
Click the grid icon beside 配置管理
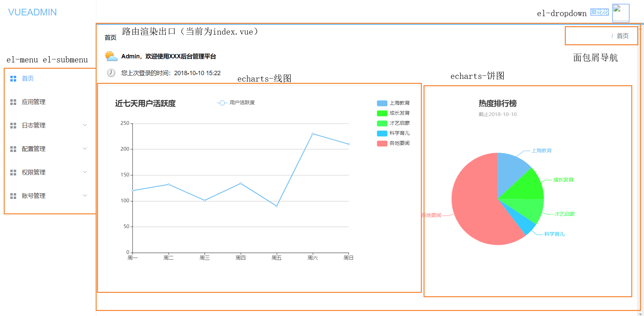[13, 149]
